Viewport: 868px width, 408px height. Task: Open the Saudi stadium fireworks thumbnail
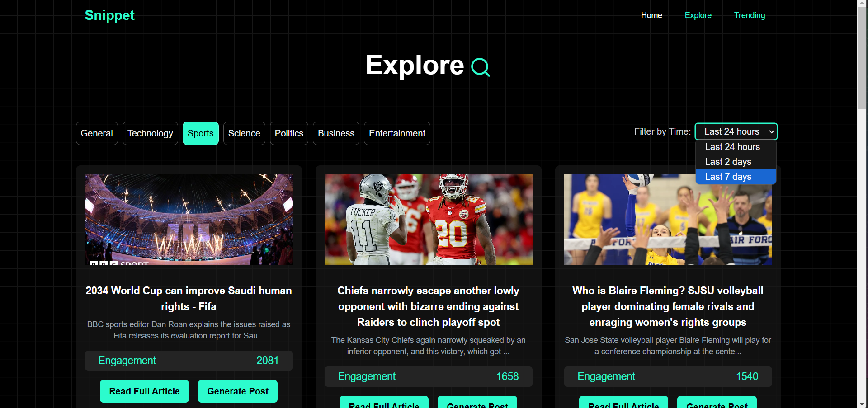(189, 220)
